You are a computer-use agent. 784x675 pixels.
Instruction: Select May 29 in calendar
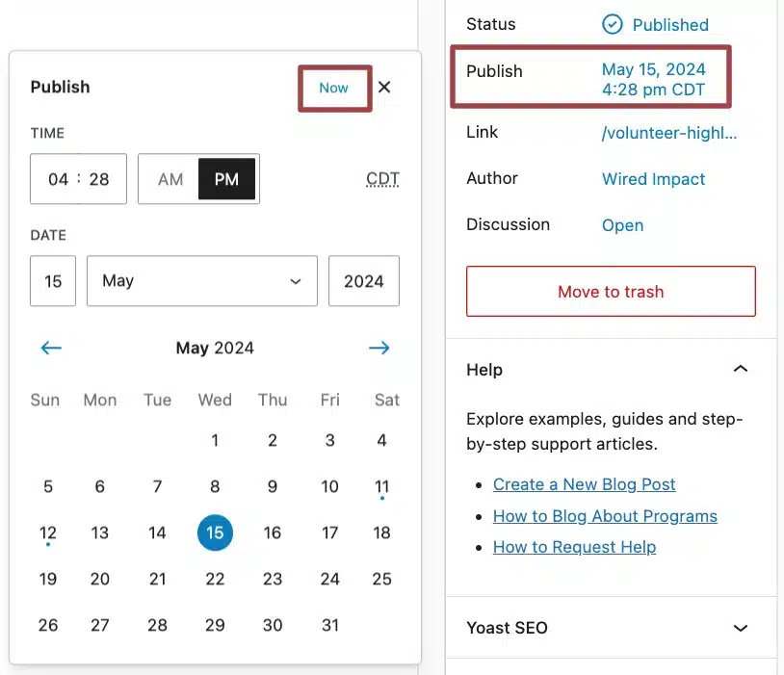click(x=215, y=625)
